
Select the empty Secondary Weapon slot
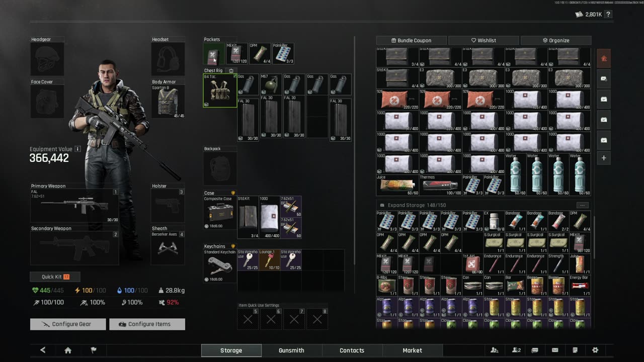pyautogui.click(x=74, y=248)
